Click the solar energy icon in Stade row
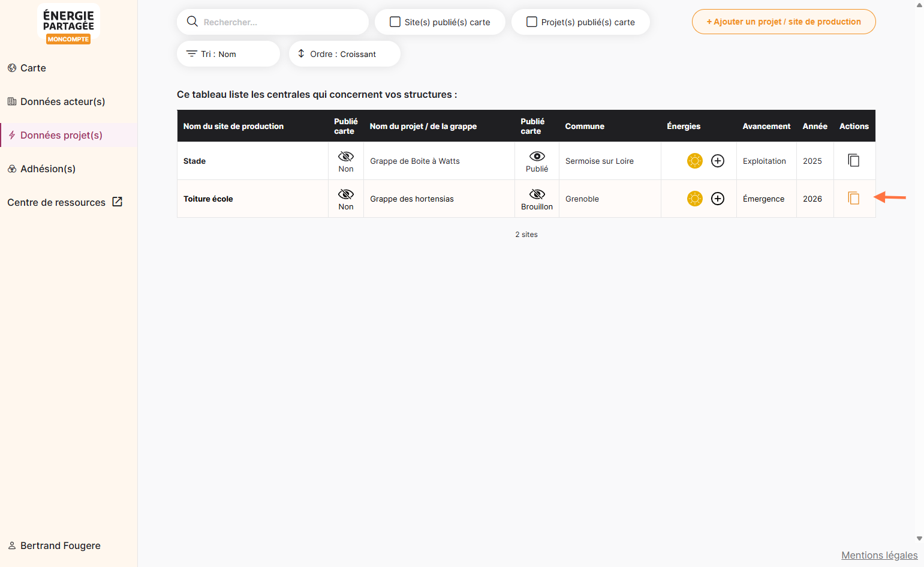 (694, 161)
